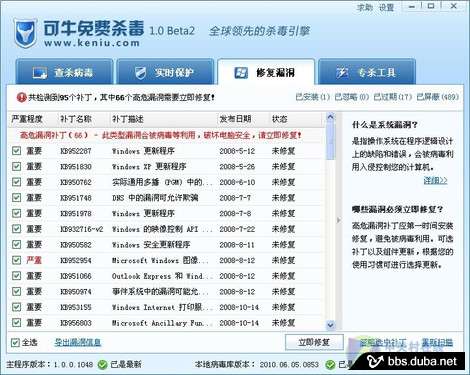This screenshot has height=375, width=470.
Task: Click Microsoft Ancillary Fun... description
Action: click(x=162, y=323)
